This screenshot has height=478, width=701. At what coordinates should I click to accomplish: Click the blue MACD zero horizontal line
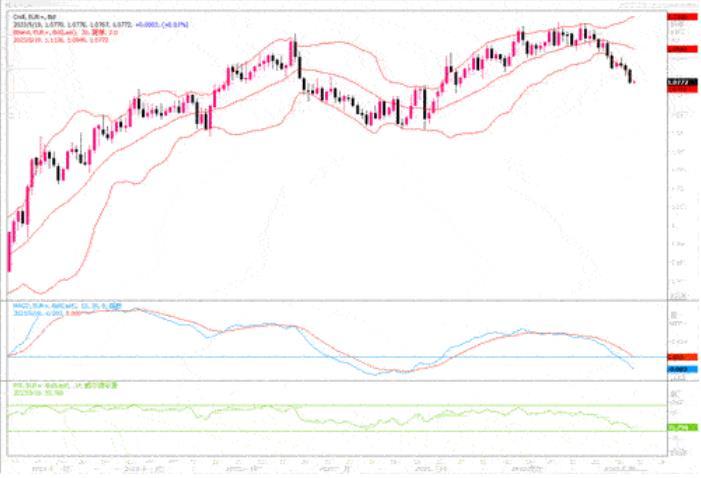[x=300, y=357]
